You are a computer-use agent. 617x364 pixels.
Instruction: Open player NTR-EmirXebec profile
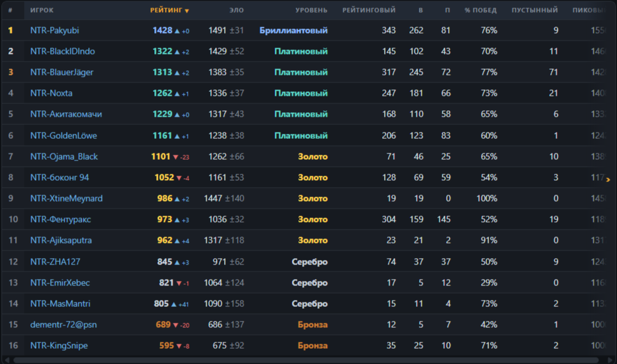click(x=60, y=283)
